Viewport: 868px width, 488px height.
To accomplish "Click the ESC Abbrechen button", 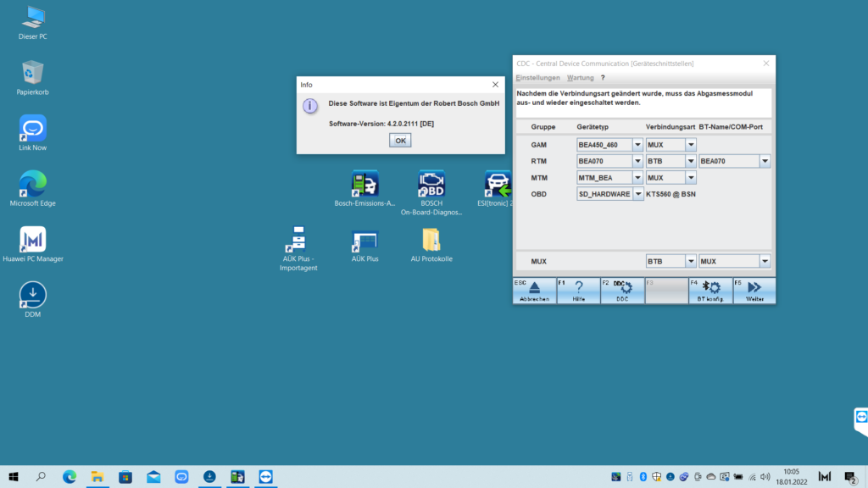I will [x=534, y=291].
